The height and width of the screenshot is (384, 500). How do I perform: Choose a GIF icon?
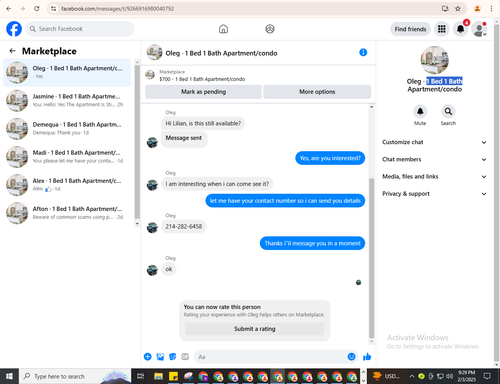[x=185, y=357]
